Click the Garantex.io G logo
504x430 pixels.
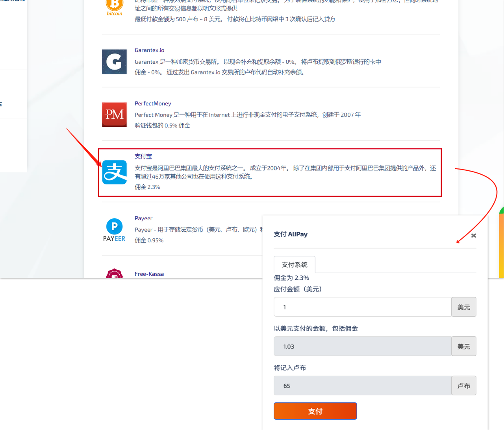point(115,62)
